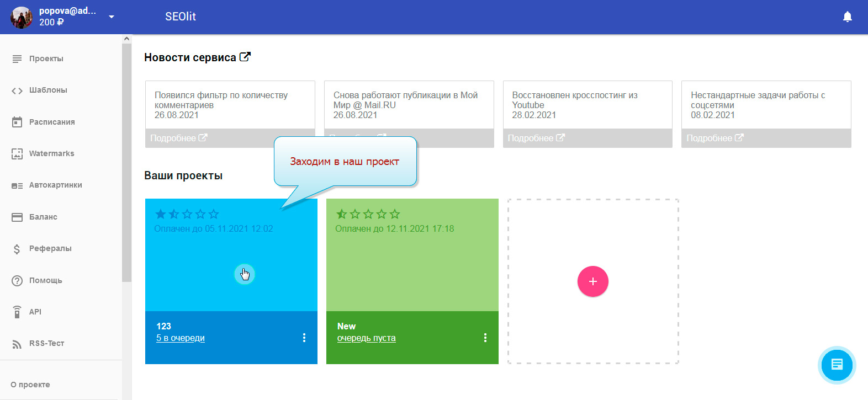
Task: Open Watermarks in the sidebar
Action: pos(51,153)
